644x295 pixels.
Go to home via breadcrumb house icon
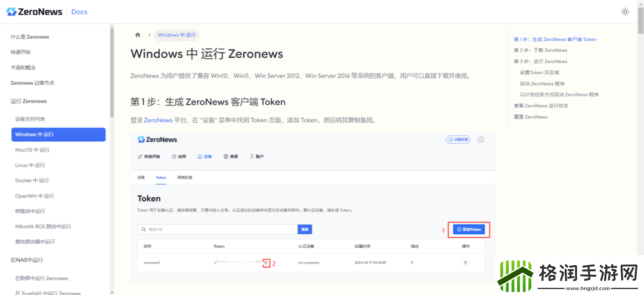pos(138,35)
